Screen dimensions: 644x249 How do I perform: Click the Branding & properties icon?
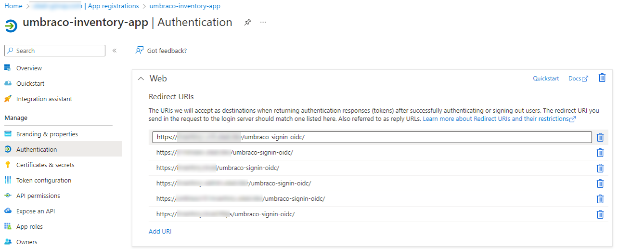(8, 134)
